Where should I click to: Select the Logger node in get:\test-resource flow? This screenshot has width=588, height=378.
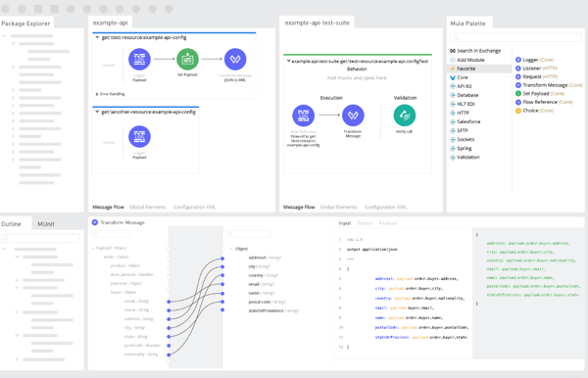(x=139, y=59)
